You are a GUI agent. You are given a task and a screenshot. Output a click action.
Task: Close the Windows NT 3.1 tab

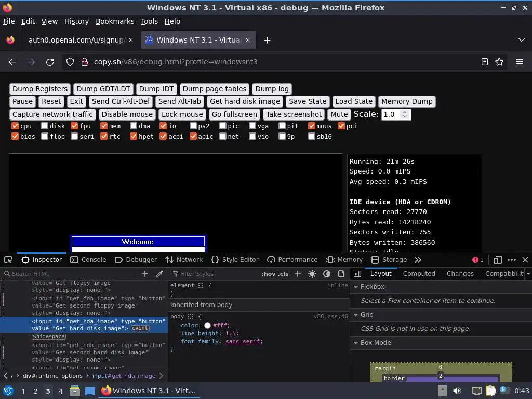click(248, 40)
